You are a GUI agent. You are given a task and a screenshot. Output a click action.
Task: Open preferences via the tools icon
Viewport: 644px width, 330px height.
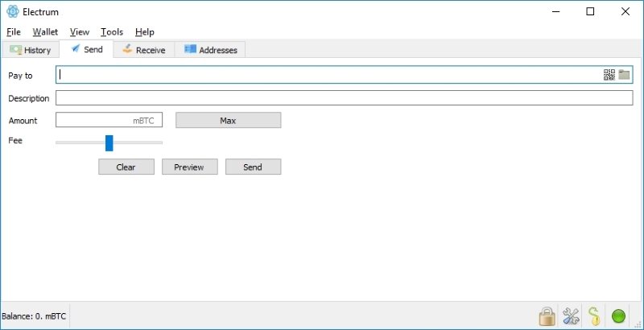(571, 316)
